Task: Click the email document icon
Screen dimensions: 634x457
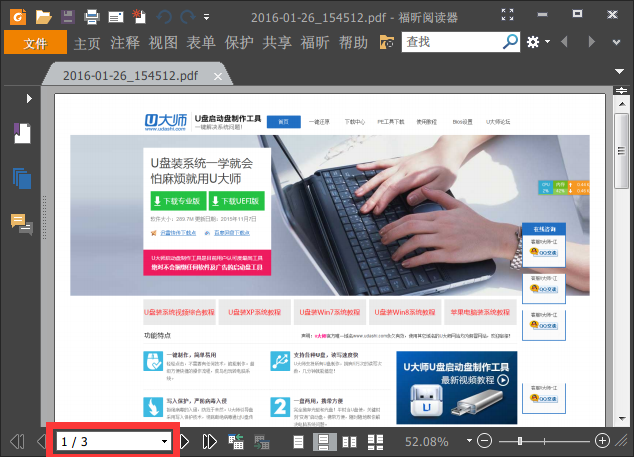Action: [x=116, y=17]
